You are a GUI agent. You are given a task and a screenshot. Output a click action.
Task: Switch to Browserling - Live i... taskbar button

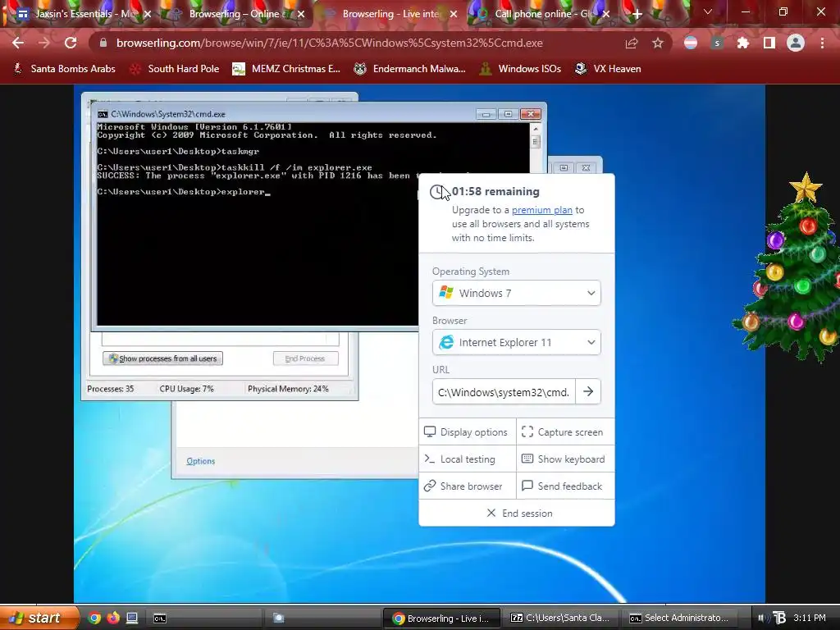(x=441, y=619)
